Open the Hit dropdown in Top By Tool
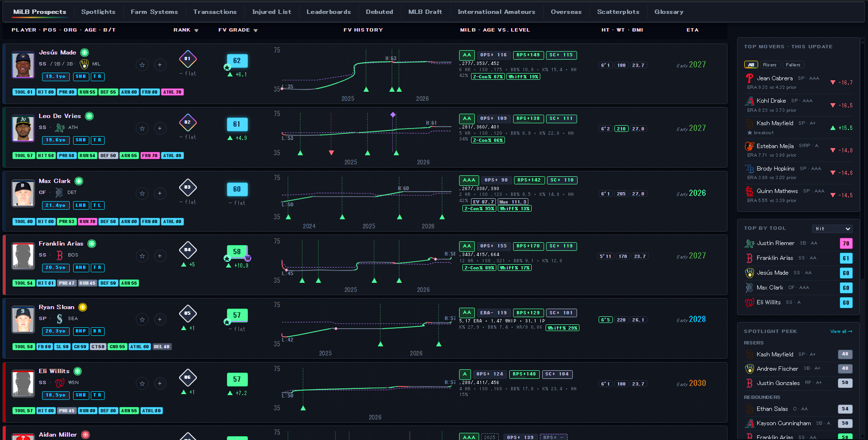This screenshot has height=440, width=868. (x=832, y=229)
